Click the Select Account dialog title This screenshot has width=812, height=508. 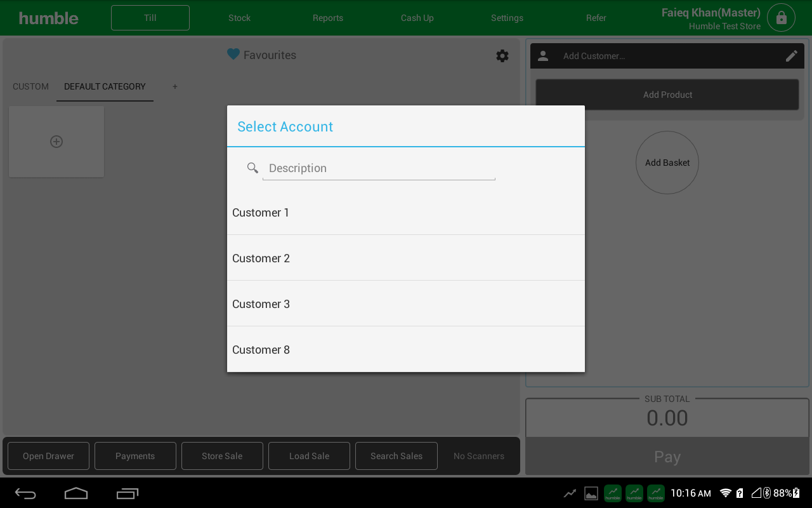click(x=285, y=126)
